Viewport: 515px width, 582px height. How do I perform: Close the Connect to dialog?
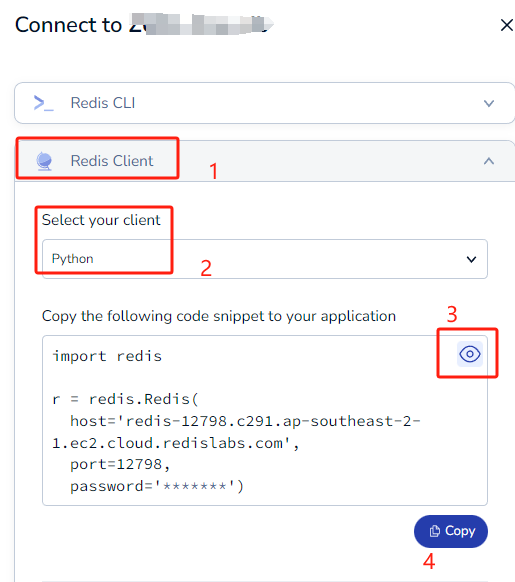point(506,25)
